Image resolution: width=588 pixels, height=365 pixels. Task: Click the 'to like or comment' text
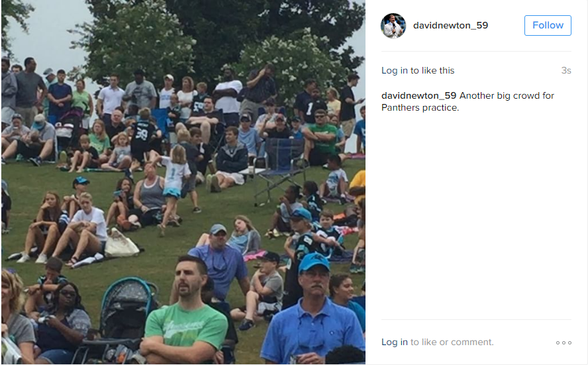click(x=452, y=342)
